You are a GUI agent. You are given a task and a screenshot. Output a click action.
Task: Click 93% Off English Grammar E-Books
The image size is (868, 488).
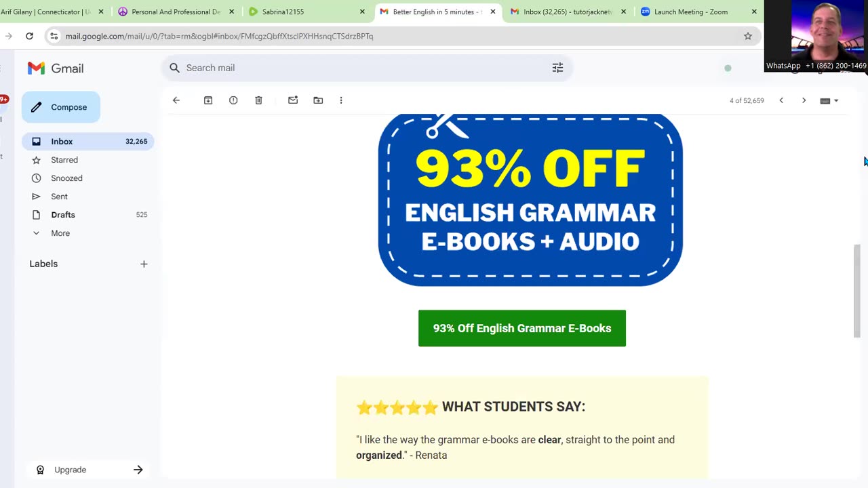point(522,328)
